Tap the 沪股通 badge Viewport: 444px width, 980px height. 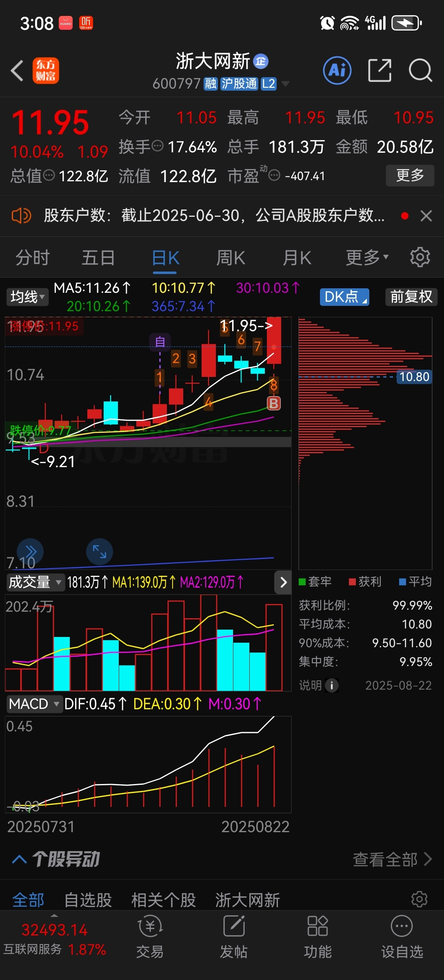[x=239, y=84]
